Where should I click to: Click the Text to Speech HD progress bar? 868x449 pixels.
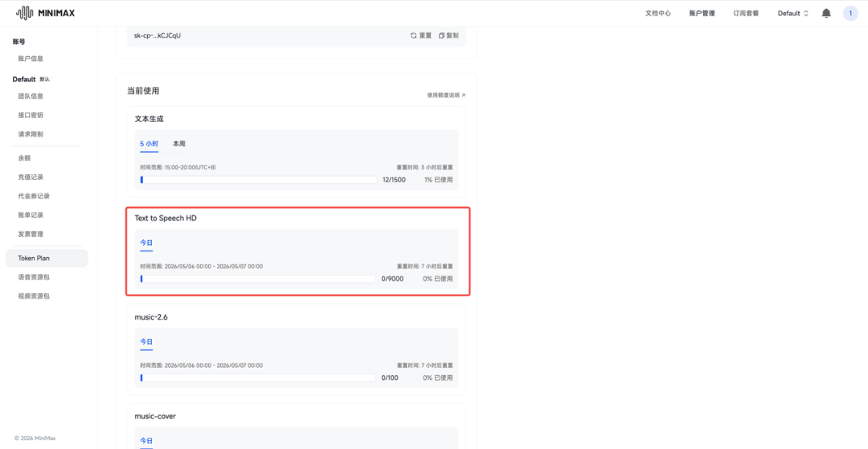259,279
